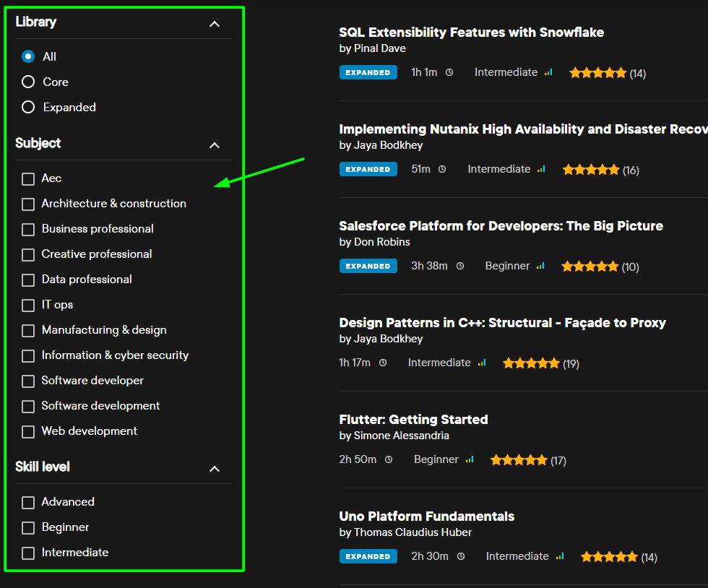Viewport: 708px width, 588px height.
Task: Click the star rating of Salesforce Platform course
Action: coord(590,267)
